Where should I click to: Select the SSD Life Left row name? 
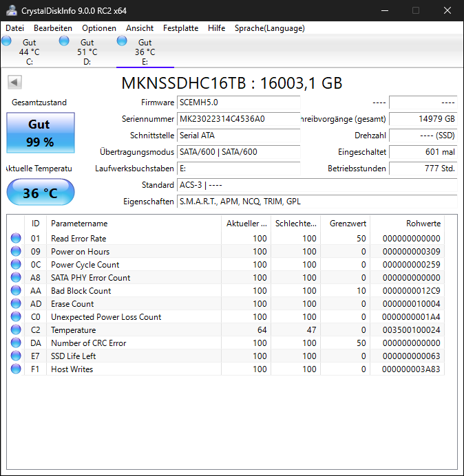pos(73,356)
